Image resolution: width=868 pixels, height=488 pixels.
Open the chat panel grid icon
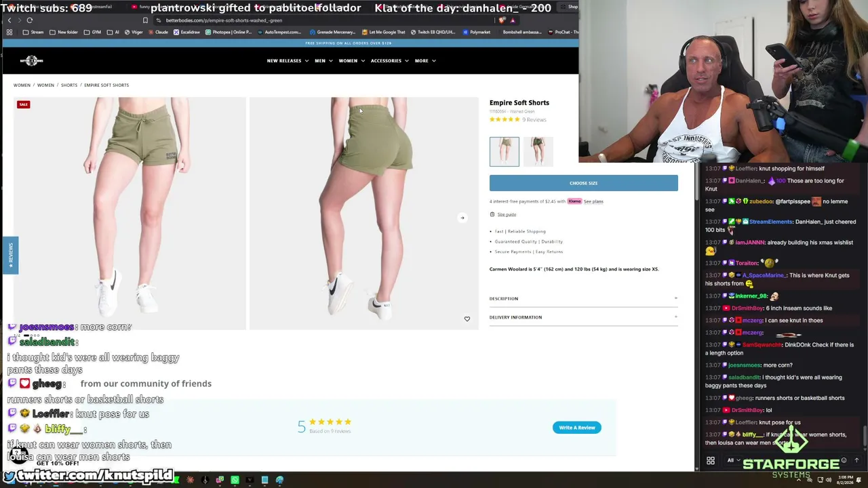point(711,461)
